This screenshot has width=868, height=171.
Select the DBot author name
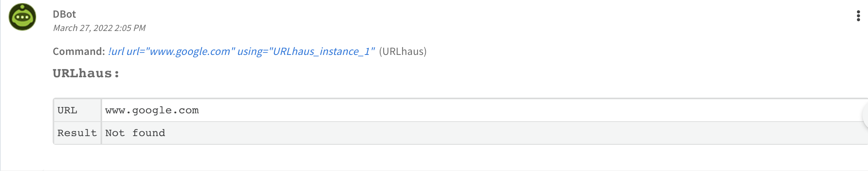[64, 14]
